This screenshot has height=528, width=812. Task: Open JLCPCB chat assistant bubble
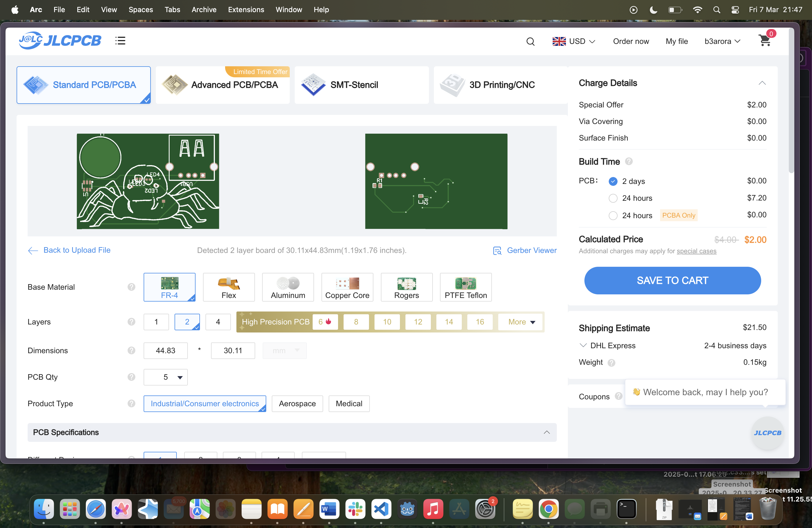pos(767,432)
